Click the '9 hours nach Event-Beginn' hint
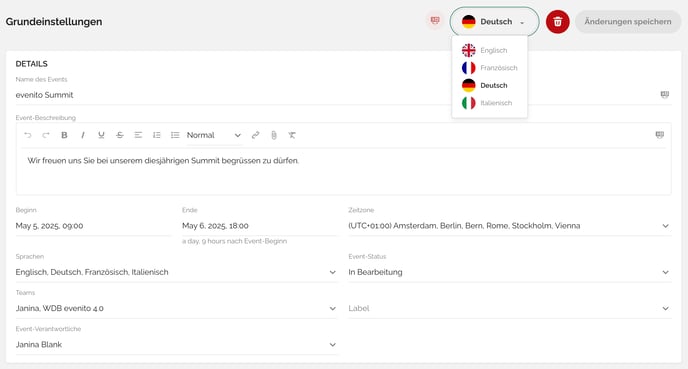The width and height of the screenshot is (688, 369). point(244,241)
